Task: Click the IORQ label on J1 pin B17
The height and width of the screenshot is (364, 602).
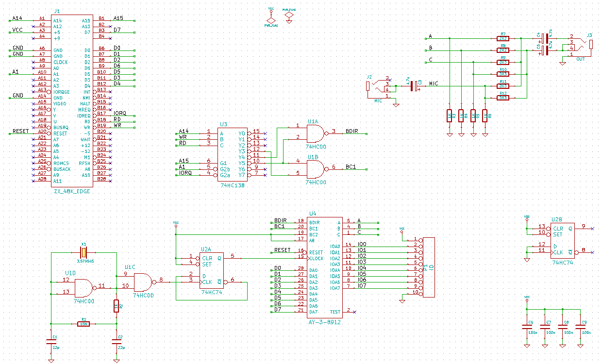Action: tap(120, 113)
